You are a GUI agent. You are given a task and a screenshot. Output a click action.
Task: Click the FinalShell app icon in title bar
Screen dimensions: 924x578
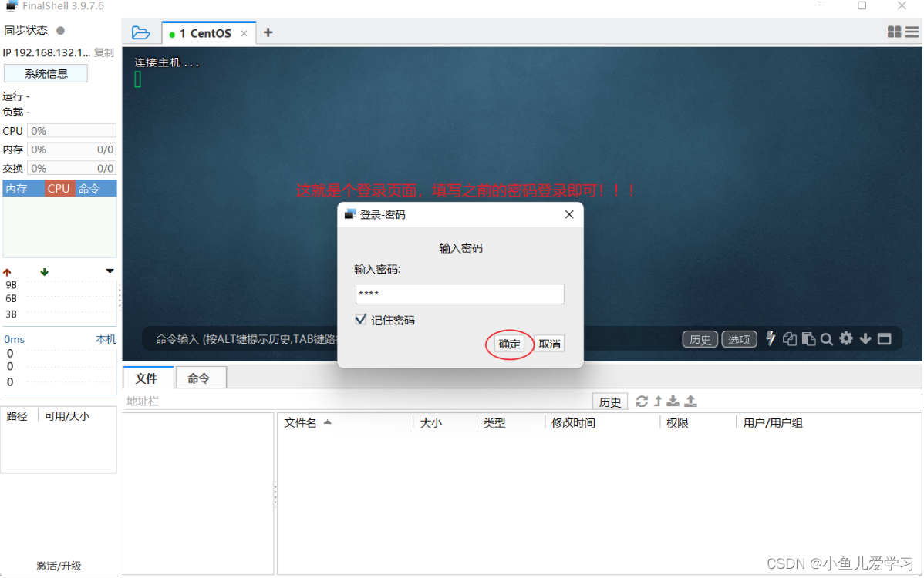tap(12, 5)
